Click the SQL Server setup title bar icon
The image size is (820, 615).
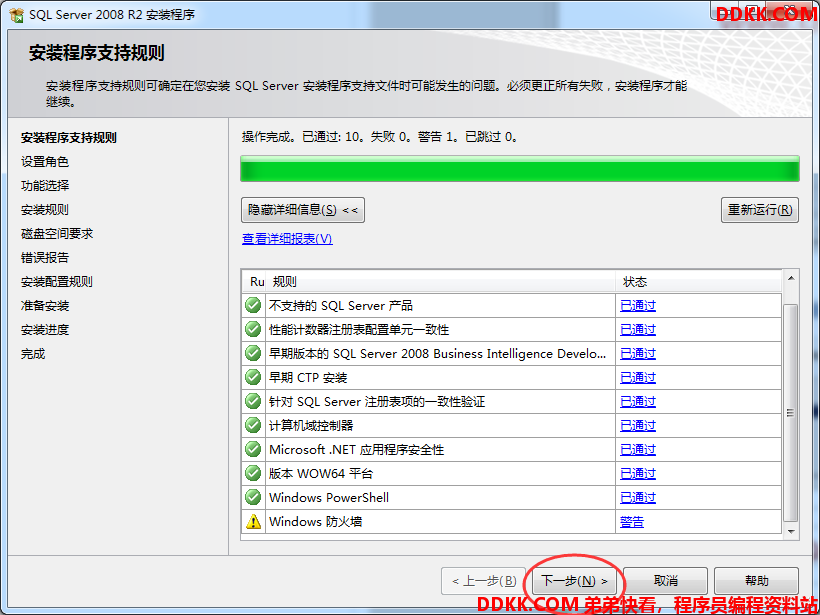(17, 15)
